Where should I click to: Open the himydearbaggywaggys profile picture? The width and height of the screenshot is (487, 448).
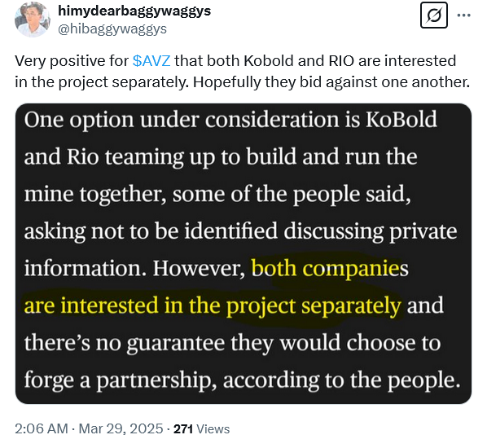(33, 20)
